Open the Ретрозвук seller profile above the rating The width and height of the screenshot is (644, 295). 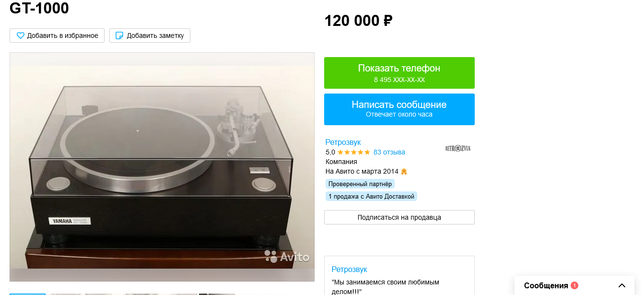343,142
